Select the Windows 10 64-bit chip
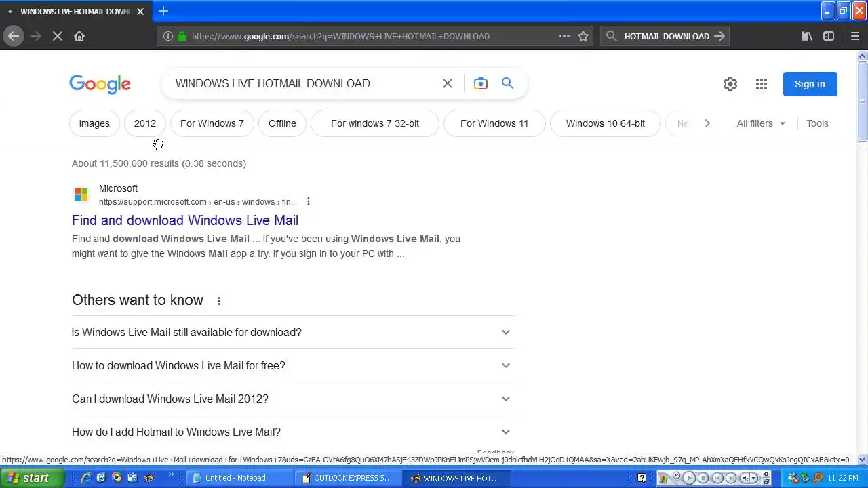The height and width of the screenshot is (488, 868). click(x=606, y=123)
